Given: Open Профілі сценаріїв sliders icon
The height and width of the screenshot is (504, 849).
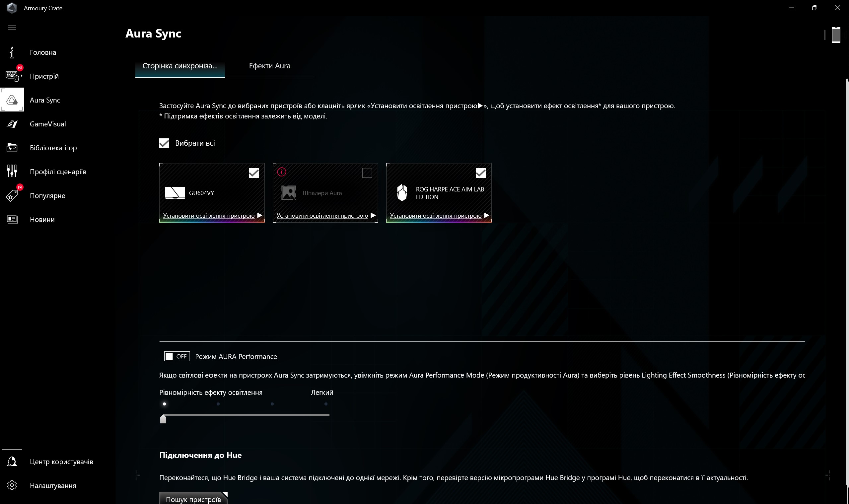Looking at the screenshot, I should click(x=12, y=171).
